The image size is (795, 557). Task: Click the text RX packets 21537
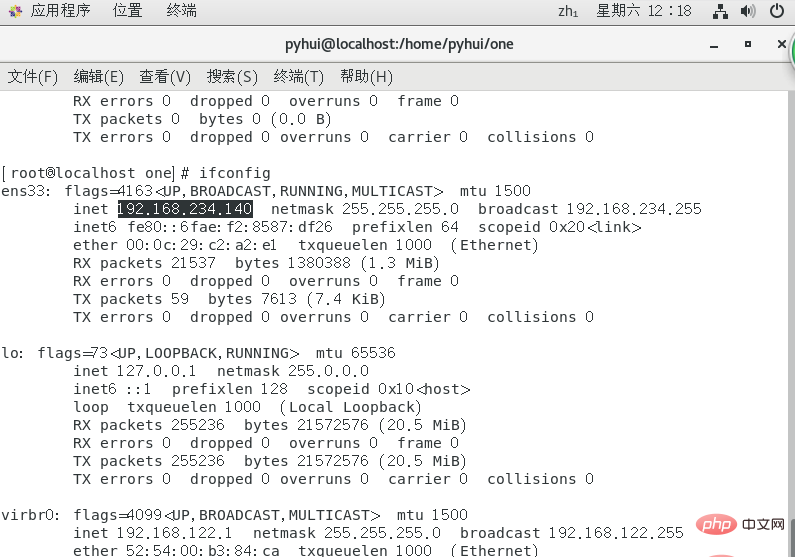pyautogui.click(x=144, y=263)
